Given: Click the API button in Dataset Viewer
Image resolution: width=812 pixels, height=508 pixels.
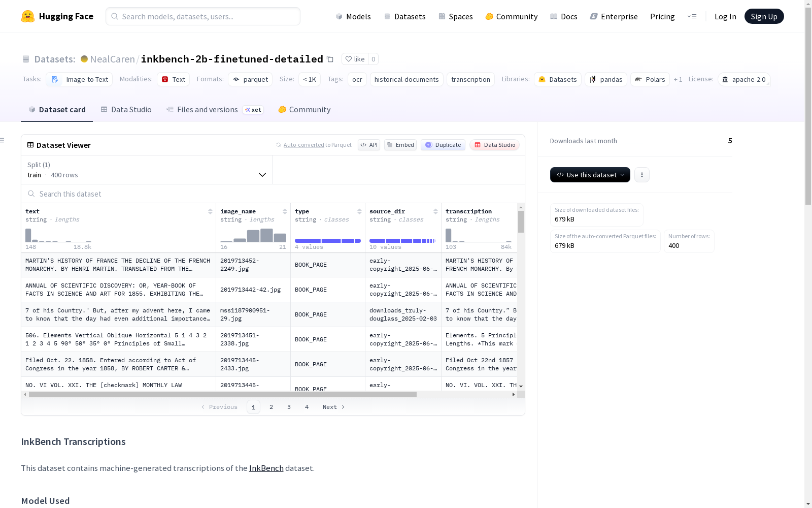Looking at the screenshot, I should coord(369,145).
